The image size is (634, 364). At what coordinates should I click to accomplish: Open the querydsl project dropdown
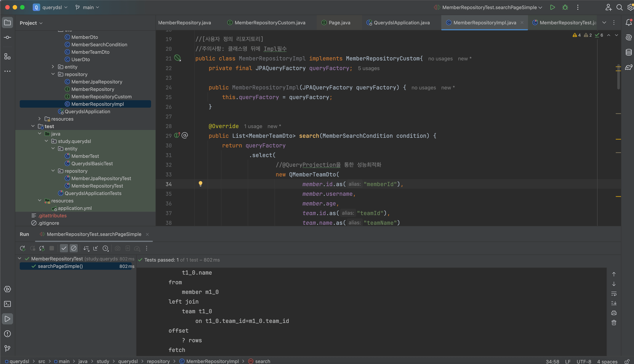click(x=51, y=7)
